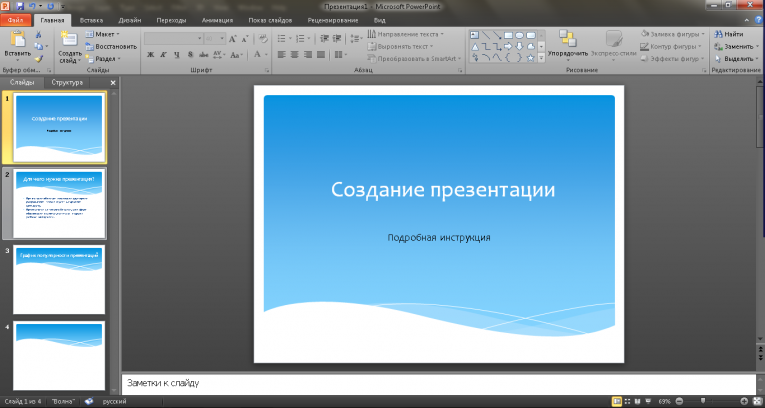Close the slides pane with X
This screenshot has width=765, height=408.
[x=113, y=83]
